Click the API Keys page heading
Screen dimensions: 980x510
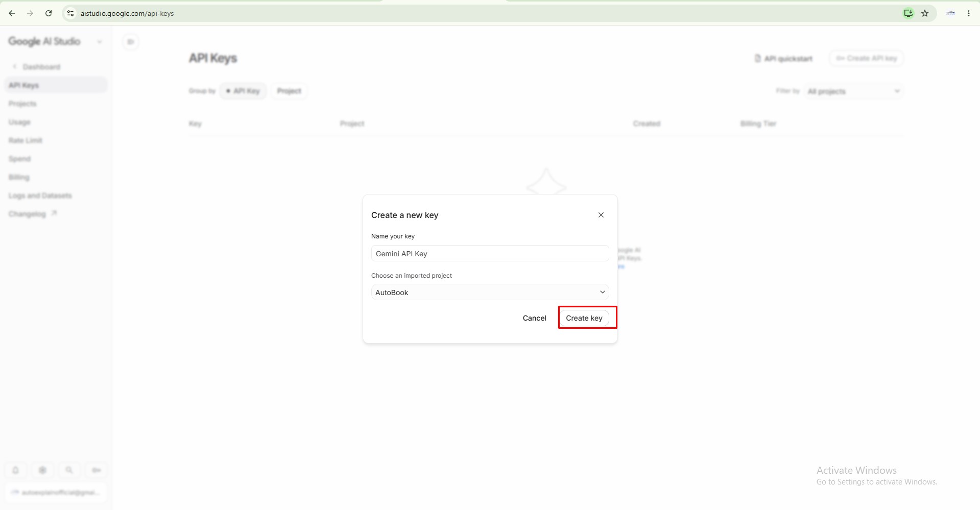[213, 58]
